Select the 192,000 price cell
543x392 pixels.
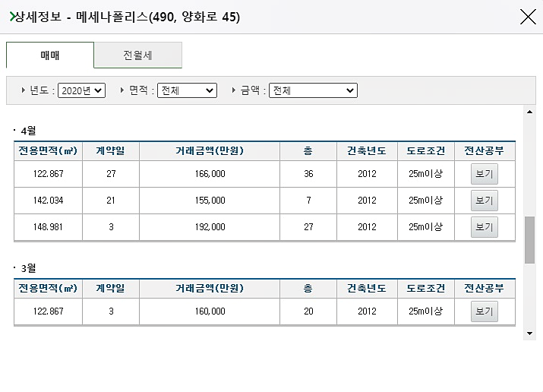point(210,227)
